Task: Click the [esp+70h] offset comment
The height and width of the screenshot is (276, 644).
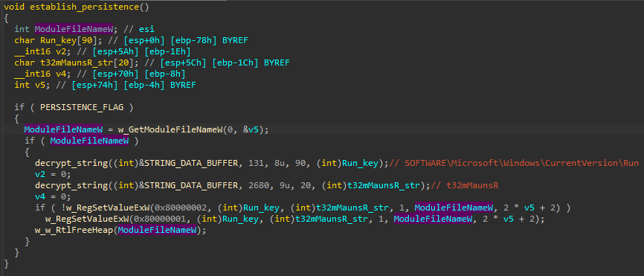Action: (x=117, y=74)
